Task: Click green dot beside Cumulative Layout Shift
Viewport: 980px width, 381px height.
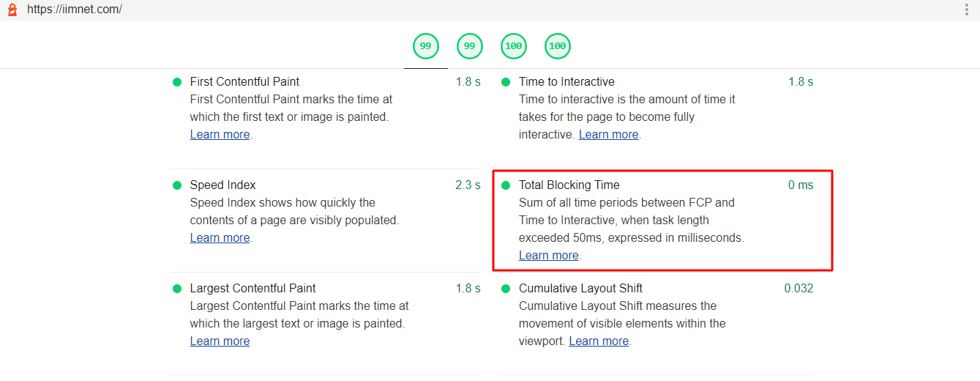Action: coord(506,289)
